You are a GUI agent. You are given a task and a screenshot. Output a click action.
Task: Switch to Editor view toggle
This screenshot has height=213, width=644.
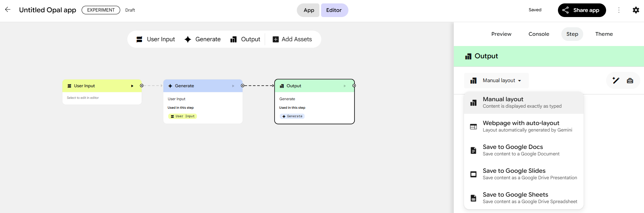click(x=334, y=10)
